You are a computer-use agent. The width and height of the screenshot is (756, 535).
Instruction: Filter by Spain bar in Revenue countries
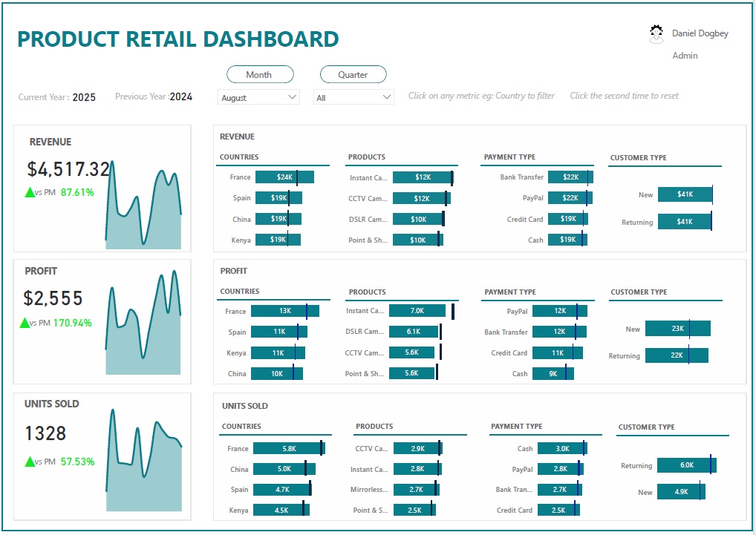[x=278, y=198]
